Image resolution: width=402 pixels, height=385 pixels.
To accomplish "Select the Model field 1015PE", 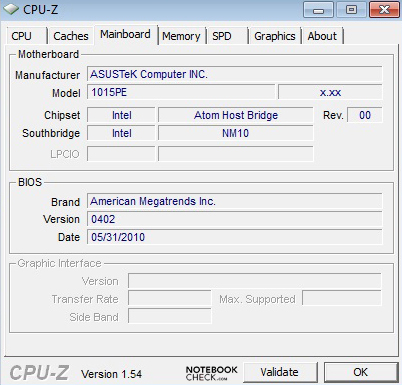I will (181, 92).
